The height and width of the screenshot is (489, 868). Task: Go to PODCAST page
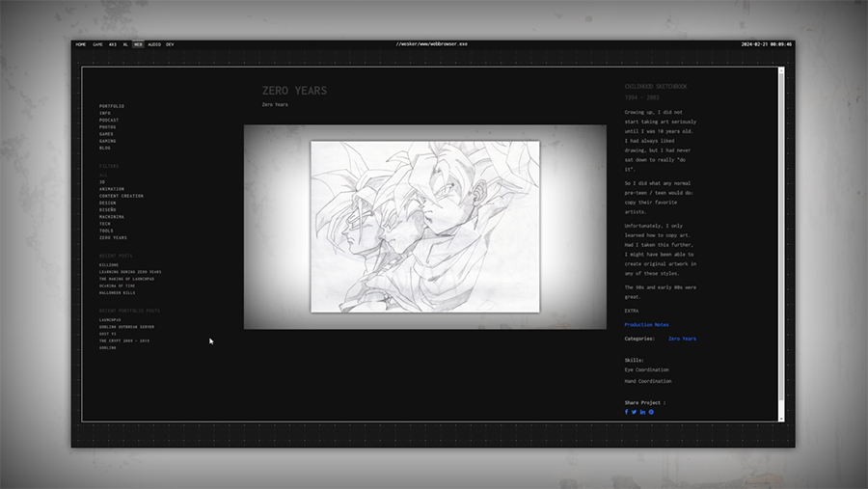click(x=109, y=121)
